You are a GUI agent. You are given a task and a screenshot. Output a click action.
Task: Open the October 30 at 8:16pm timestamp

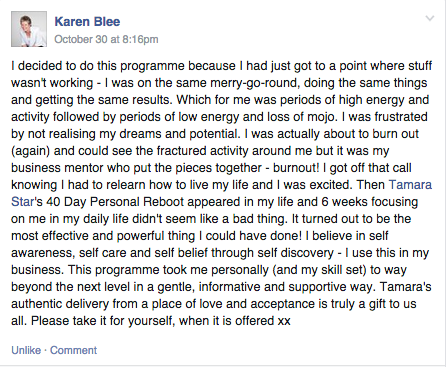pyautogui.click(x=106, y=39)
